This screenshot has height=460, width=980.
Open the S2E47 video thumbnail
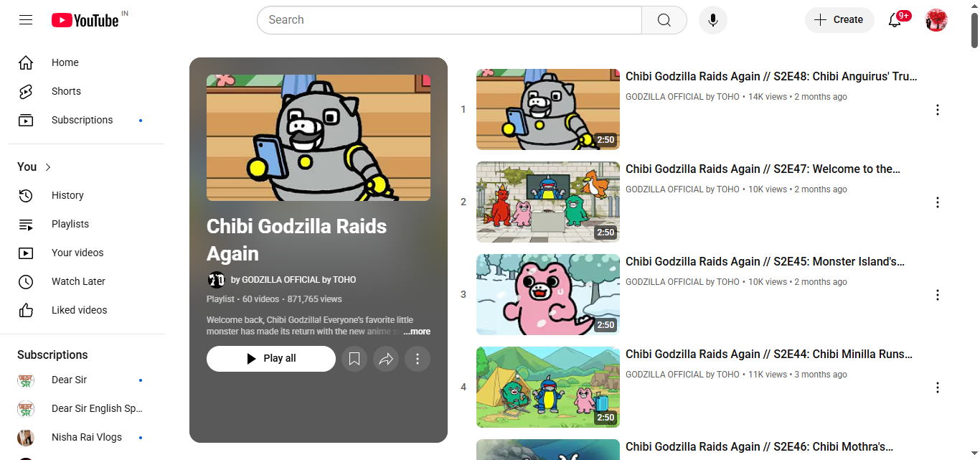(548, 202)
